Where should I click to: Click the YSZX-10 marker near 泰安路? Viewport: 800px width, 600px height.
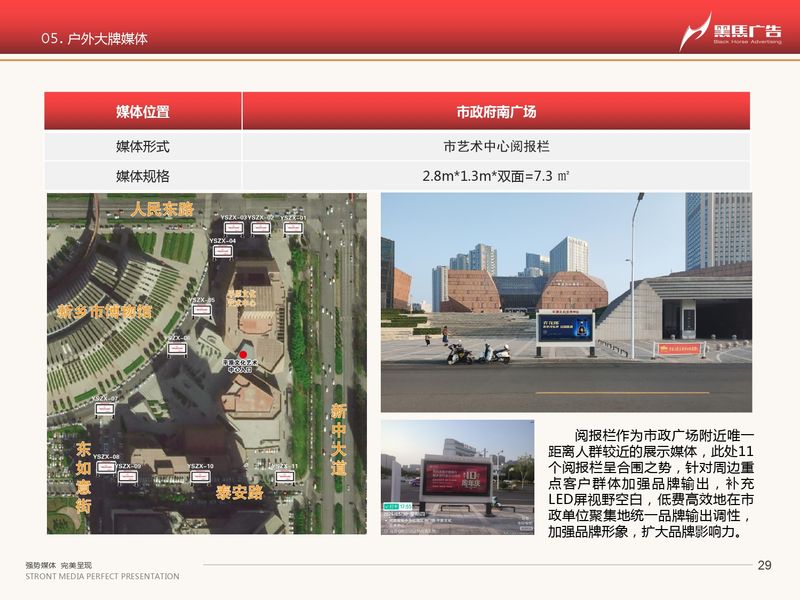coord(200,476)
